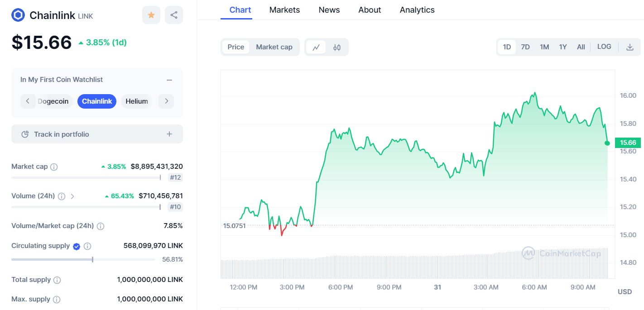Viewport: 644px width, 310px height.
Task: Open the Chart tab
Action: coord(240,10)
